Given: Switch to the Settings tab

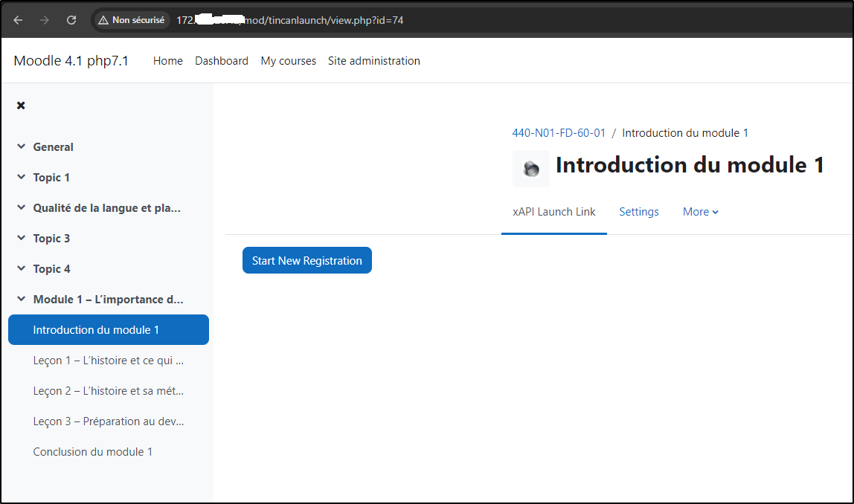Looking at the screenshot, I should coord(638,212).
